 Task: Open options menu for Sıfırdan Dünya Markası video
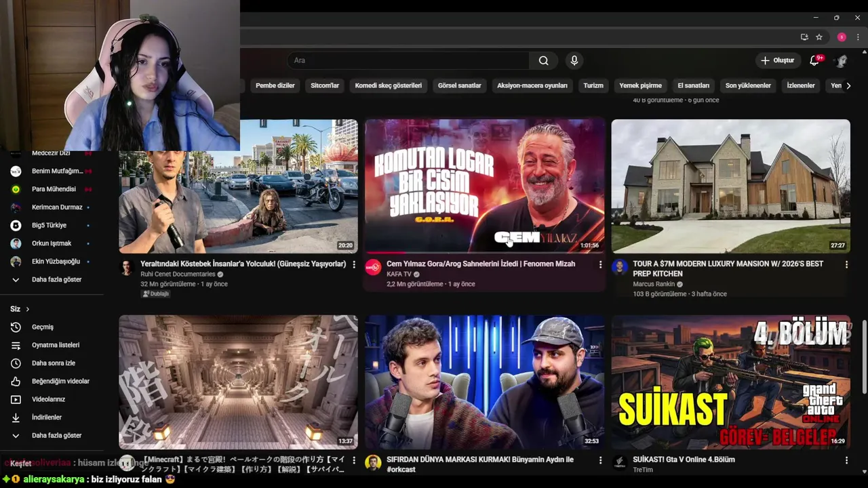point(600,460)
